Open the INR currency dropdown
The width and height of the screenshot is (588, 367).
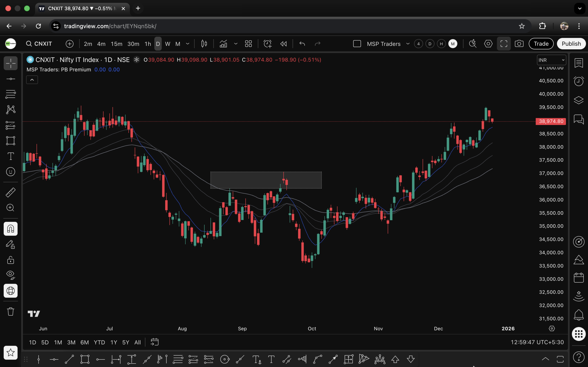[x=551, y=60]
